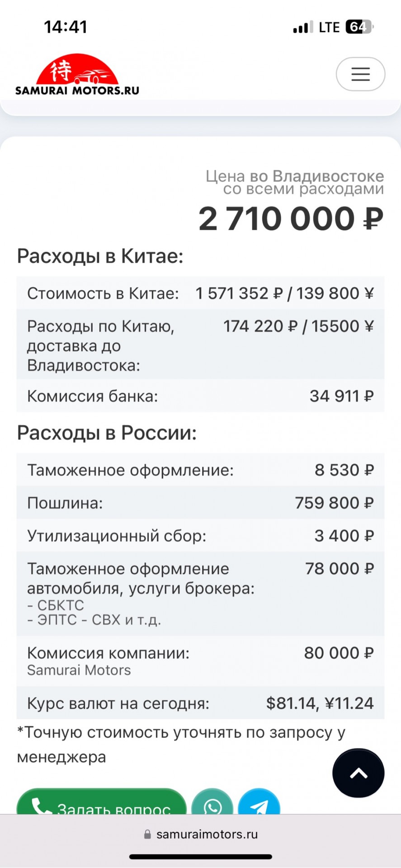The height and width of the screenshot is (868, 401).
Task: Tap the phone icon on green button
Action: coord(42,805)
